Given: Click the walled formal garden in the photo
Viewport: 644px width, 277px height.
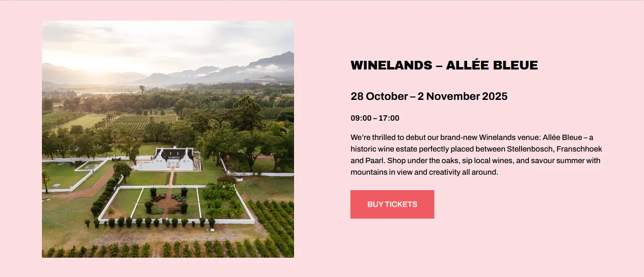Looking at the screenshot, I should click(x=176, y=205).
